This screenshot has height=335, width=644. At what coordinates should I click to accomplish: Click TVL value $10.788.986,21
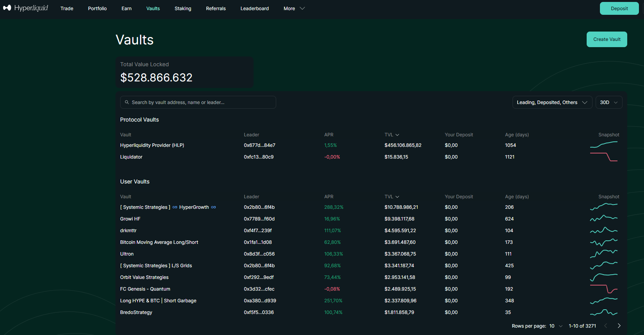coord(401,207)
